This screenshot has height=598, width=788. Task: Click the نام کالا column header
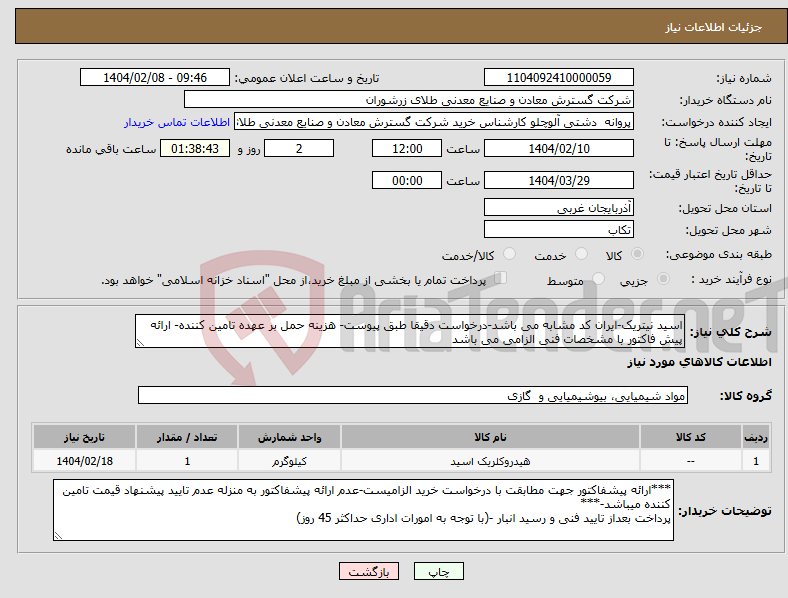[490, 437]
